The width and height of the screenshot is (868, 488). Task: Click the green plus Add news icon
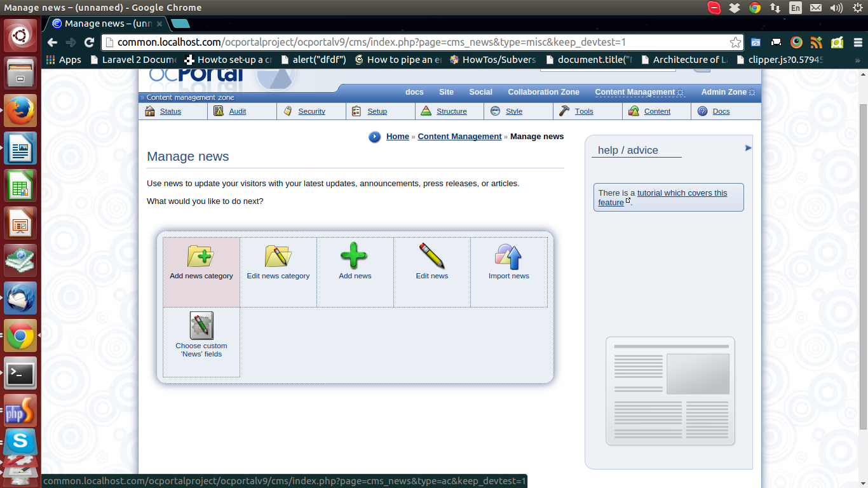point(355,256)
